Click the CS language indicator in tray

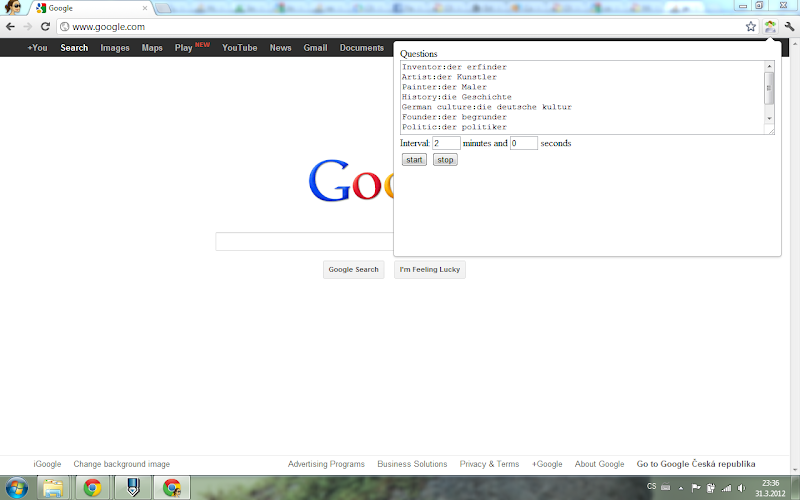click(652, 486)
